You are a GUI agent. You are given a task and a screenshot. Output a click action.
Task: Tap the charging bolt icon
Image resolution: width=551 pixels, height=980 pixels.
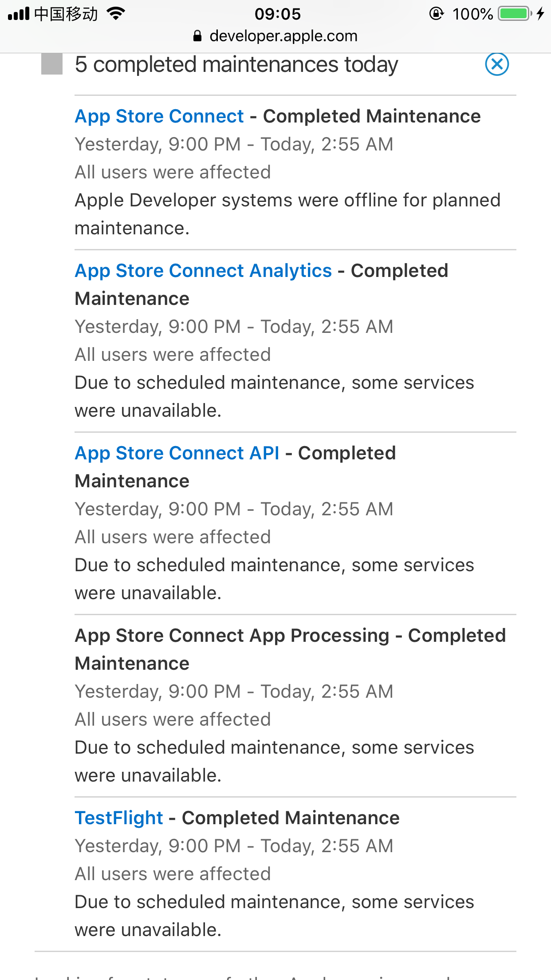tap(540, 14)
